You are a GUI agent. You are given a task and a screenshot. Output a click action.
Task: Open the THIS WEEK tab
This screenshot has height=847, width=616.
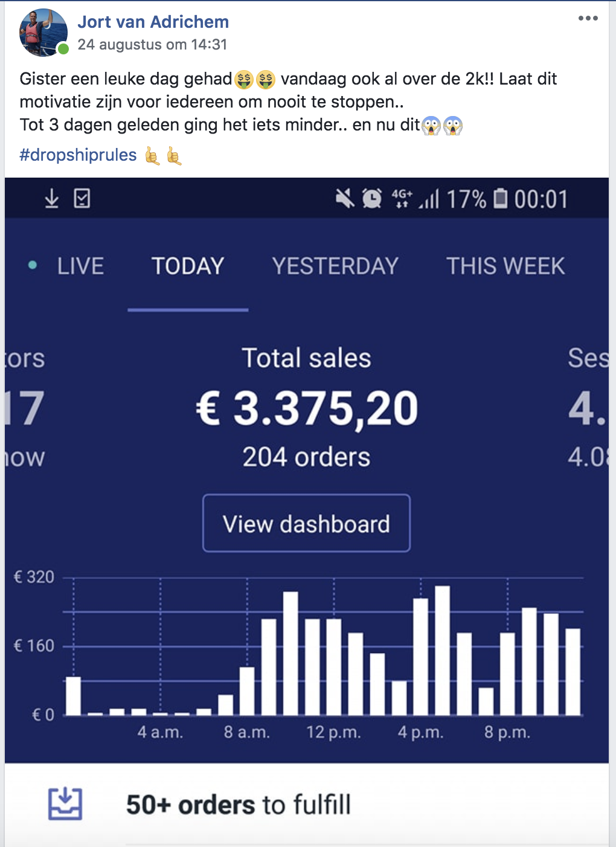(x=505, y=266)
